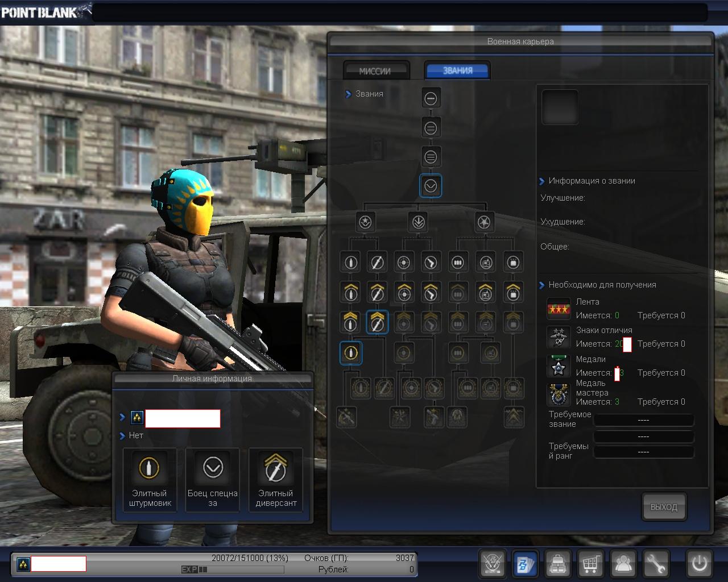Open the backpack inventory icon
Screen dimensions: 728x582
558,564
